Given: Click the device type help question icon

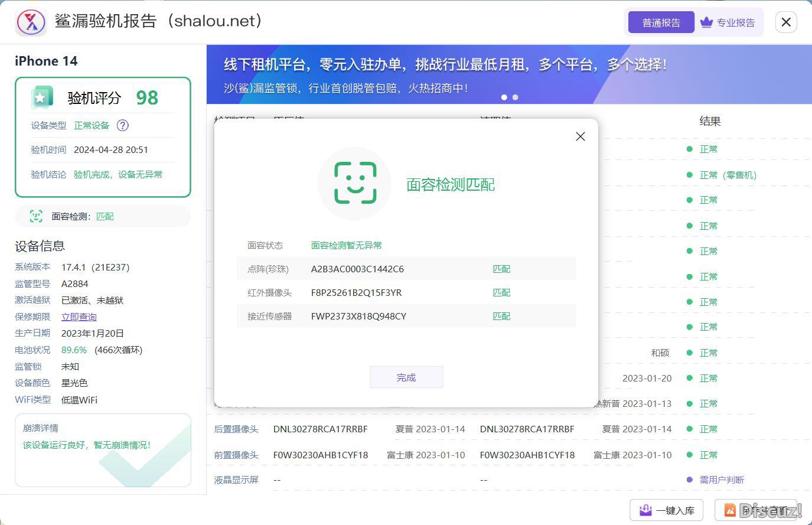Looking at the screenshot, I should pyautogui.click(x=122, y=125).
